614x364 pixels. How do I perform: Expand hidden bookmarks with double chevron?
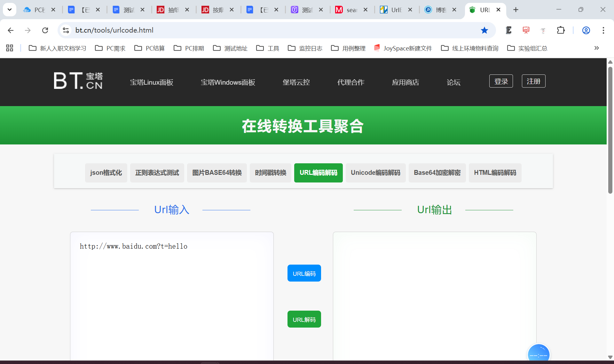point(596,48)
